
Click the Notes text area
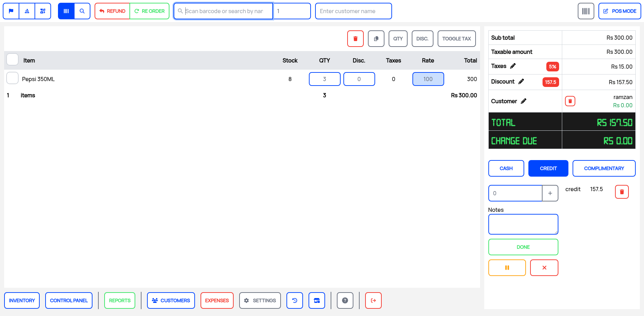click(x=523, y=224)
